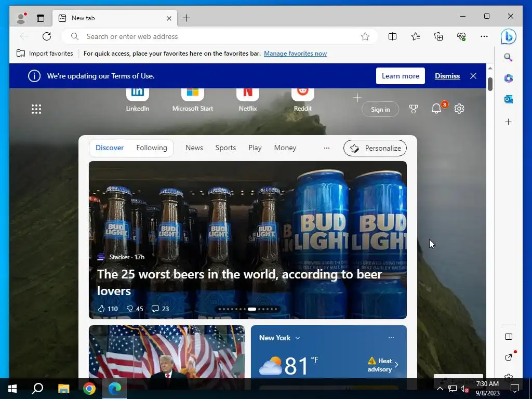The height and width of the screenshot is (399, 532).
Task: Open notifications bell
Action: click(x=436, y=109)
